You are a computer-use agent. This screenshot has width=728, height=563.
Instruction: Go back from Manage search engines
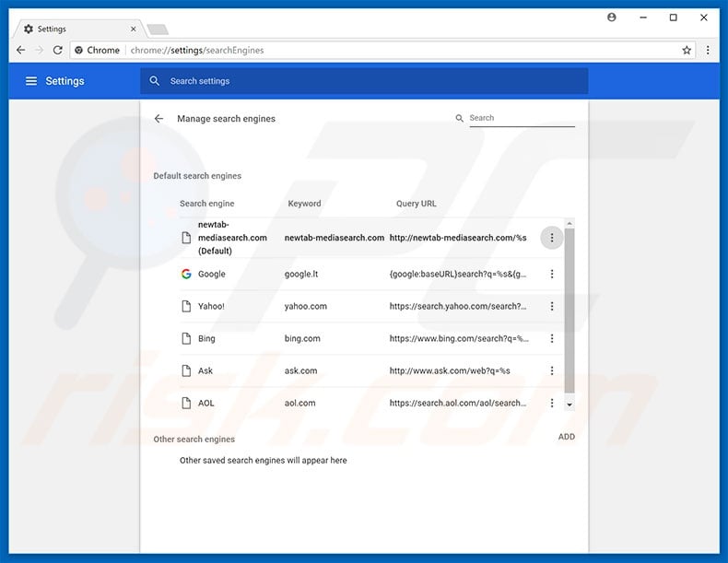coord(159,118)
